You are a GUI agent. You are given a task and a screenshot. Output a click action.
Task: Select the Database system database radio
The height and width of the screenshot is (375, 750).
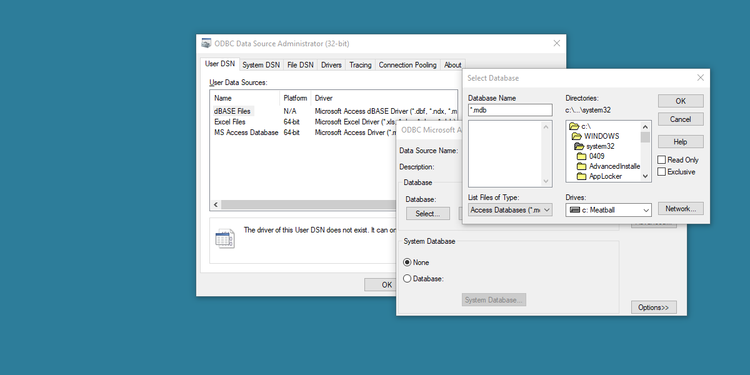[x=407, y=278]
